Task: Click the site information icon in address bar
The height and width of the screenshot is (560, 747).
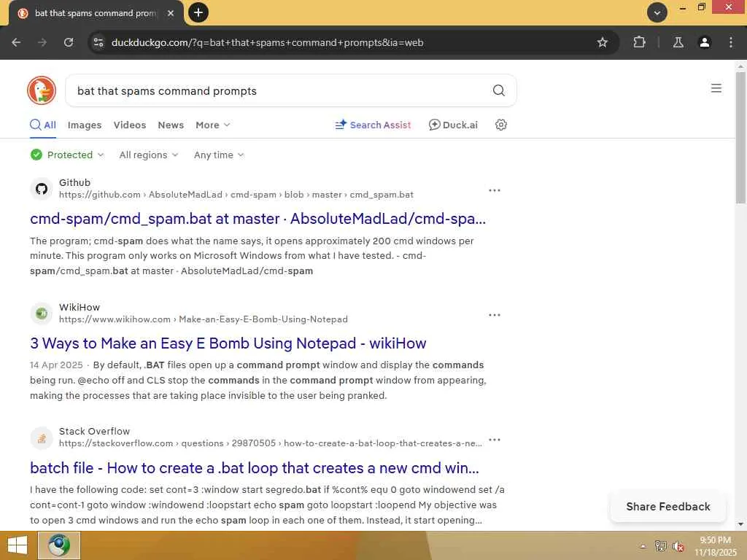Action: (x=98, y=42)
